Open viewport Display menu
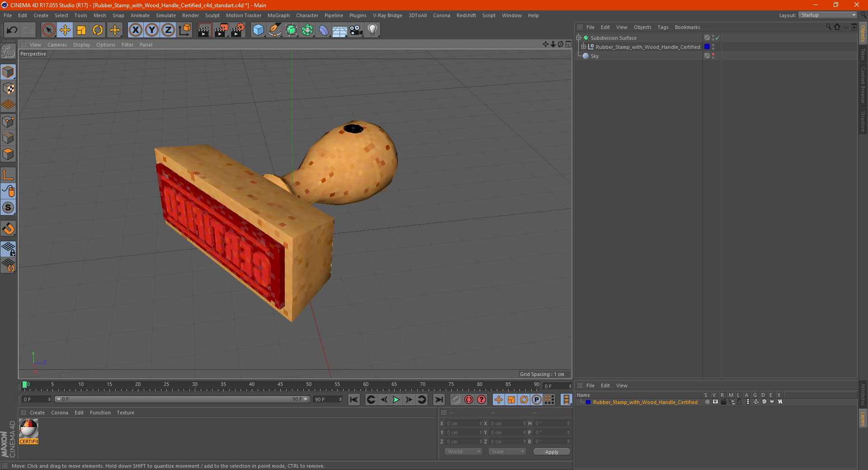The width and height of the screenshot is (868, 470). tap(81, 45)
